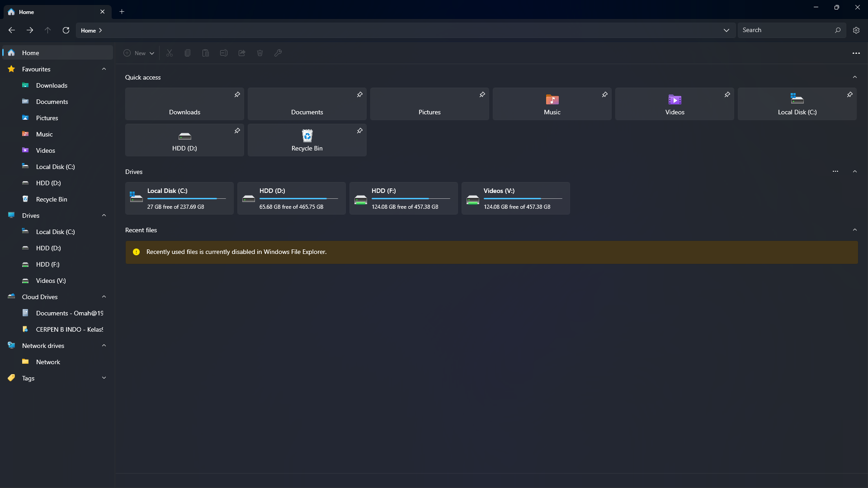868x488 pixels.
Task: Open the Local Disk (C:) drive card
Action: point(179,198)
